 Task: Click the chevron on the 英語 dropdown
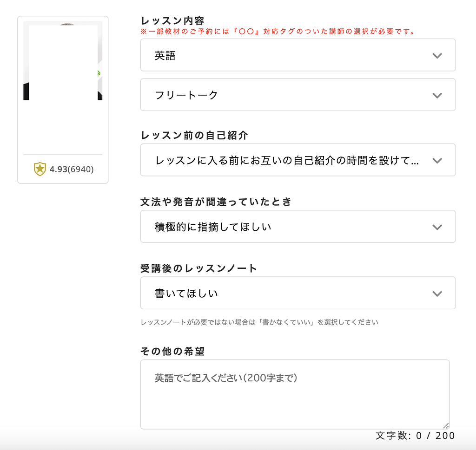[436, 55]
